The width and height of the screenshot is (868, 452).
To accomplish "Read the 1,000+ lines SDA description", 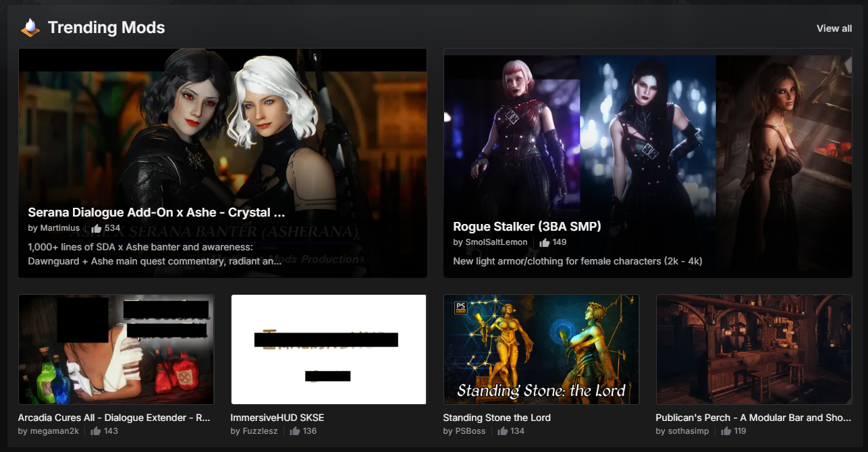I will pyautogui.click(x=155, y=254).
